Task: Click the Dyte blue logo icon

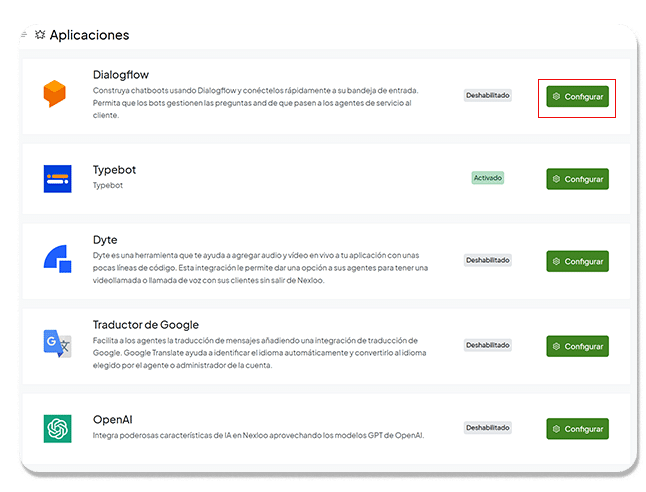Action: [58, 259]
